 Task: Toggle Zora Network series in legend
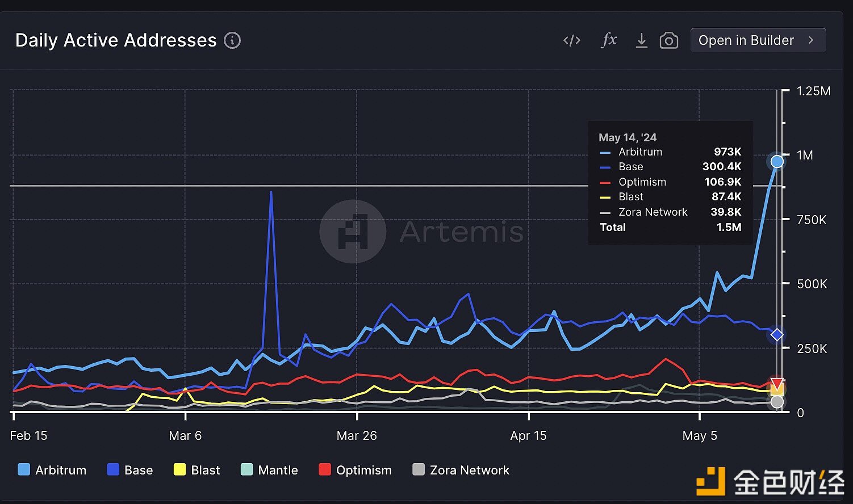[x=461, y=470]
